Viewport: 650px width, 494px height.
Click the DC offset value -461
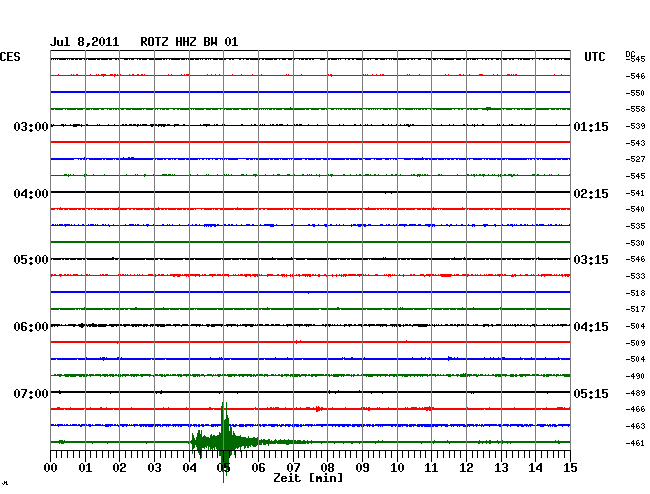pyautogui.click(x=635, y=443)
